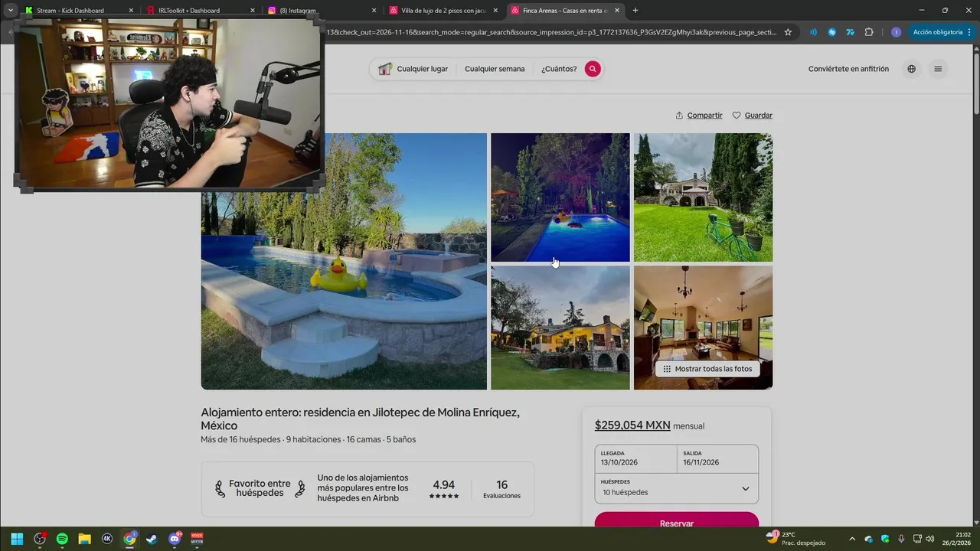980x551 pixels.
Task: Open the Chrome profile avatar
Action: [x=896, y=32]
